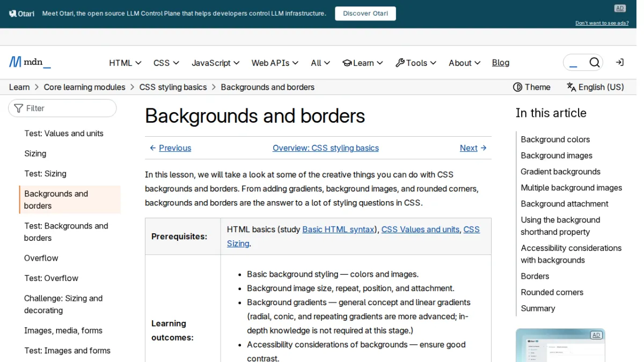Image resolution: width=644 pixels, height=362 pixels.
Task: Click the log in icon
Action: pyautogui.click(x=620, y=63)
